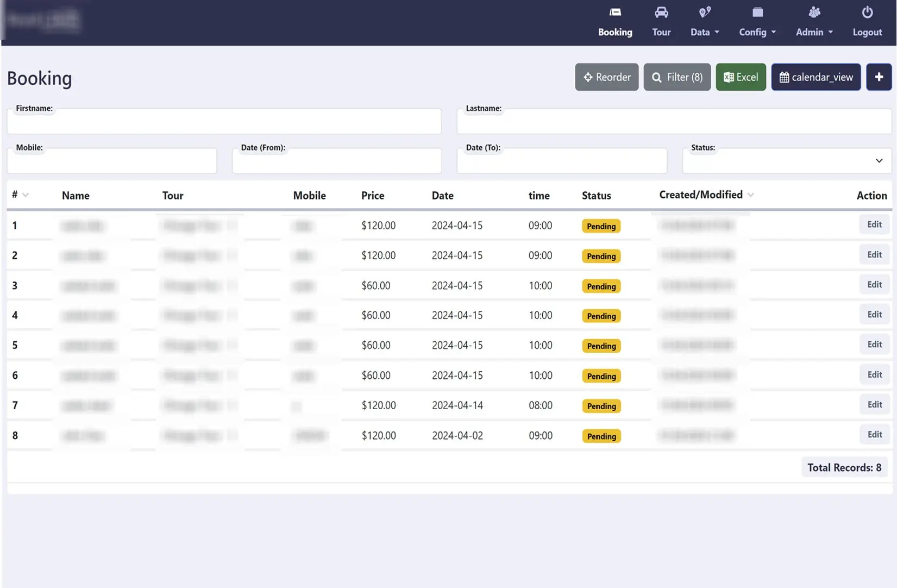This screenshot has height=588, width=897.
Task: Select the date 2024-04-02 in row 8
Action: [x=457, y=435]
